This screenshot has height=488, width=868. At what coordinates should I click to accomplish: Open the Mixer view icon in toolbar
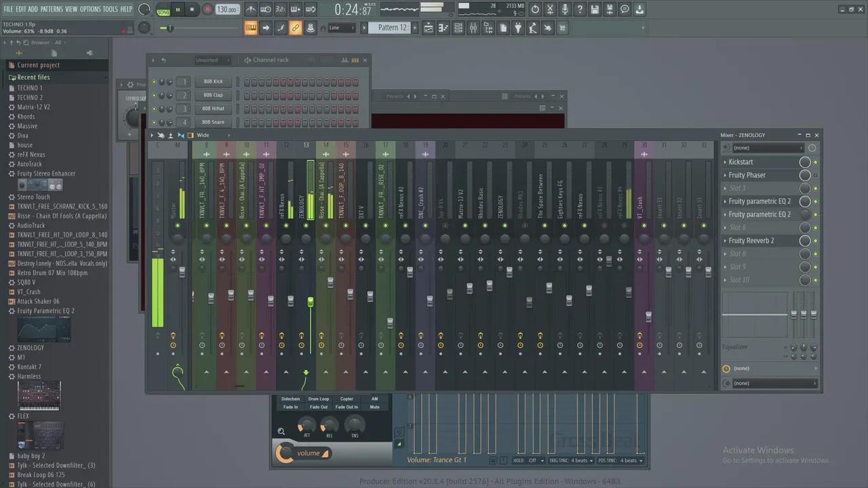pos(473,28)
